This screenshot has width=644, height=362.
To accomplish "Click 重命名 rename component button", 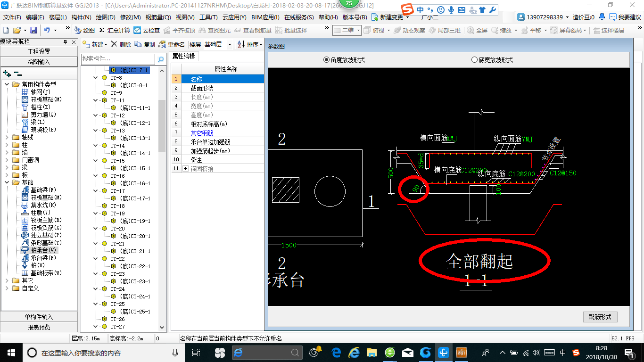I will coord(172,44).
